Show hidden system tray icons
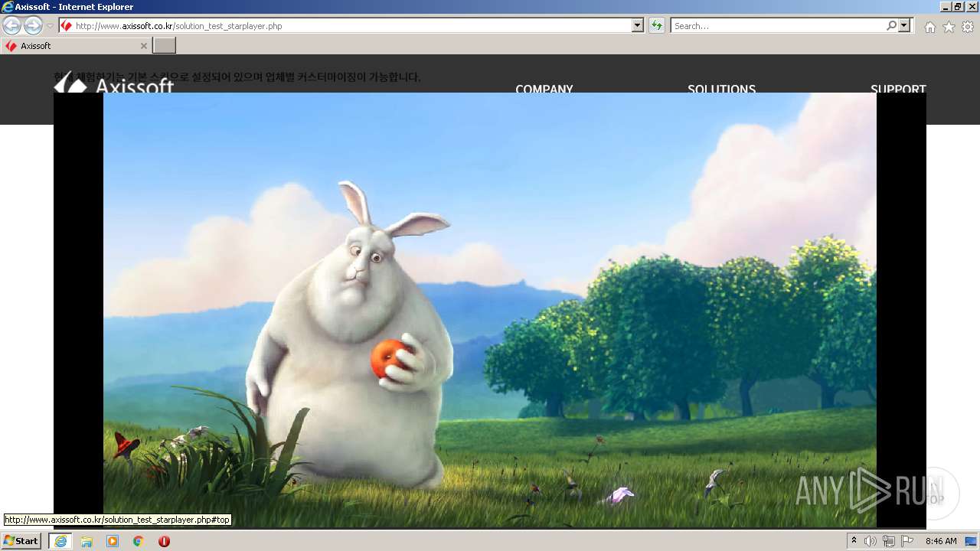980x551 pixels. (x=854, y=541)
